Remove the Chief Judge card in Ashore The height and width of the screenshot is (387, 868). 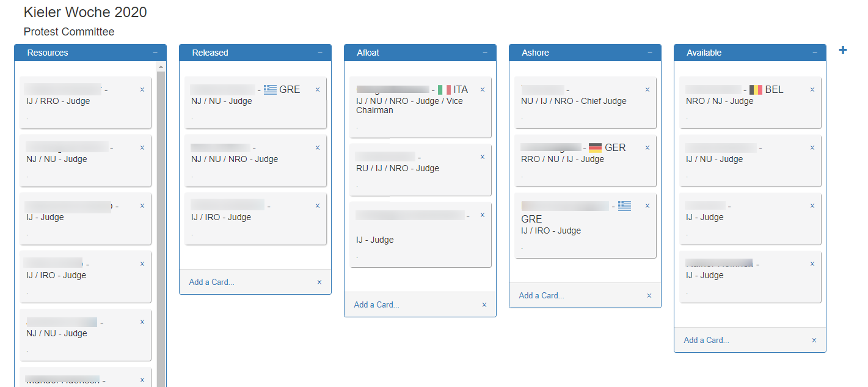coord(647,89)
